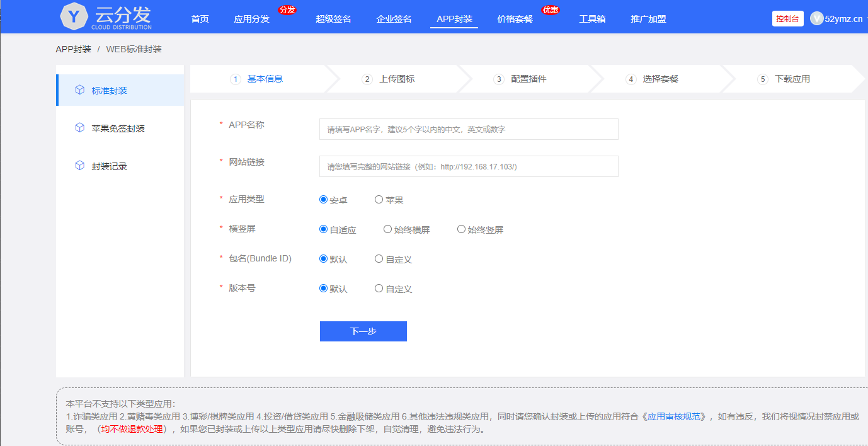Image resolution: width=868 pixels, height=446 pixels.
Task: Click the cube icon beside 标准封装
Action: pyautogui.click(x=80, y=90)
